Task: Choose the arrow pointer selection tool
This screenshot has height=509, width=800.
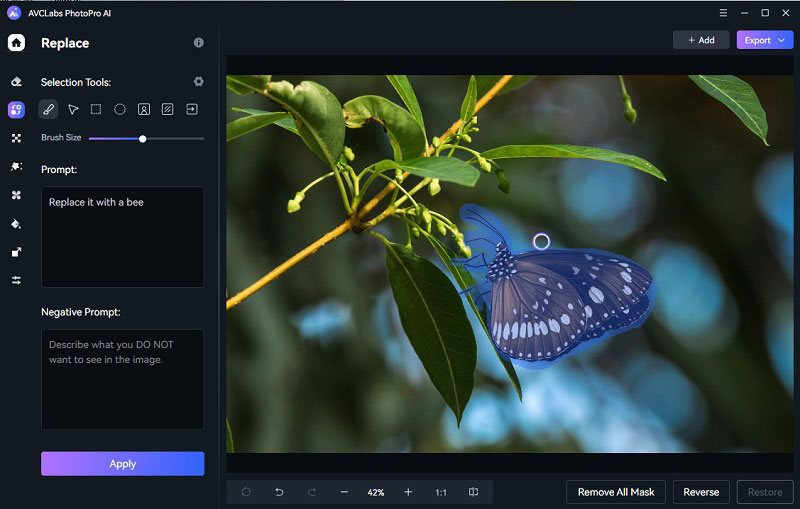Action: pyautogui.click(x=72, y=109)
